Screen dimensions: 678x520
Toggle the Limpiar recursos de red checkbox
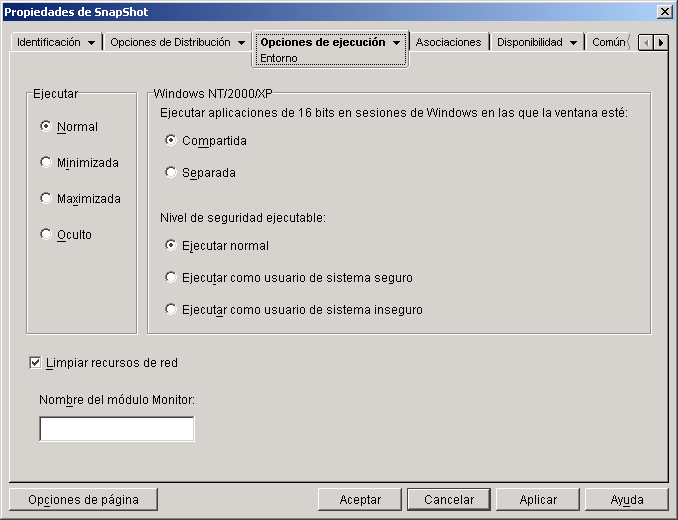35,363
